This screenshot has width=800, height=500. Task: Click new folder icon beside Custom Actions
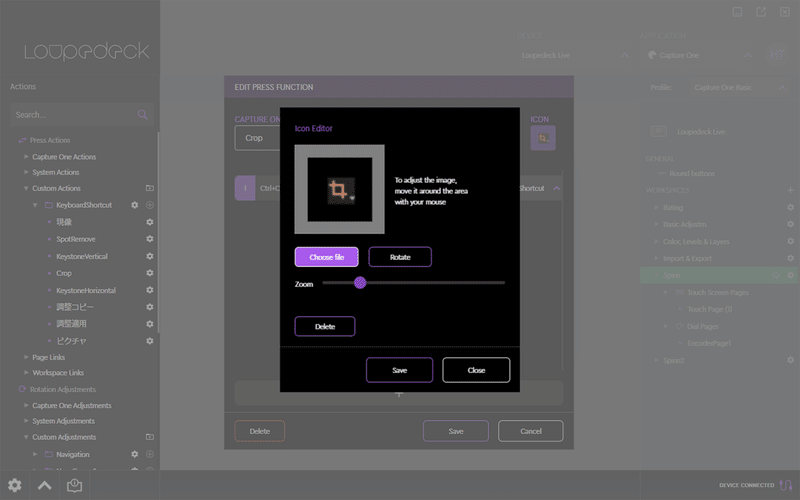[x=150, y=188]
